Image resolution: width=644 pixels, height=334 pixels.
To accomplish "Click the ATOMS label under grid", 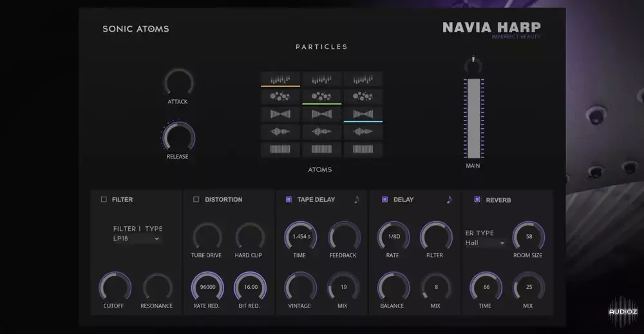I will [x=320, y=170].
